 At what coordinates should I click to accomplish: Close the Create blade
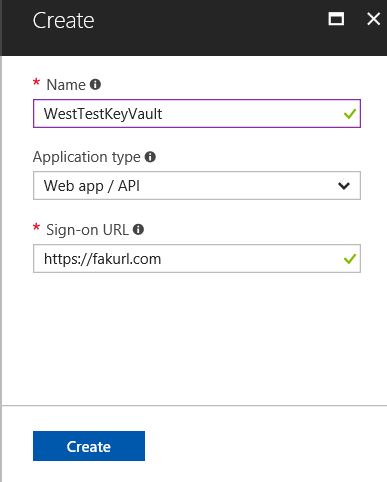coord(373,19)
